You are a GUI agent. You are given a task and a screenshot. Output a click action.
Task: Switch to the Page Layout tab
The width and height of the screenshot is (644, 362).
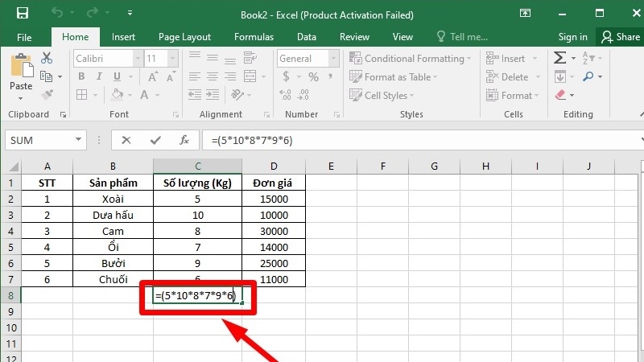tap(184, 37)
